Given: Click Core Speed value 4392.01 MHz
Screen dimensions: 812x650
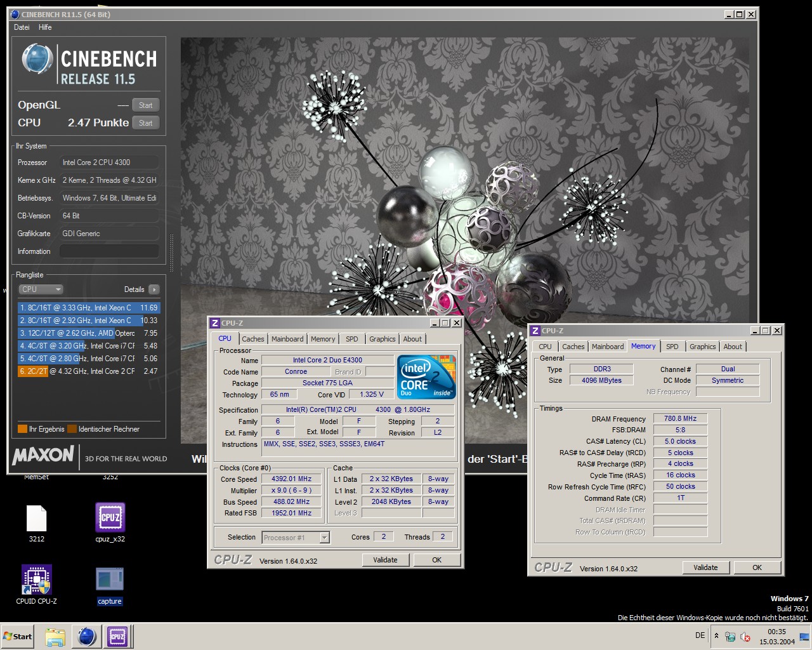Looking at the screenshot, I should pyautogui.click(x=292, y=479).
